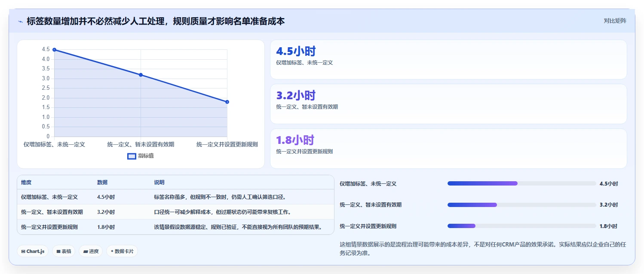This screenshot has width=644, height=274.
Task: Click the 4.5小时 cell in the table
Action: (x=106, y=197)
